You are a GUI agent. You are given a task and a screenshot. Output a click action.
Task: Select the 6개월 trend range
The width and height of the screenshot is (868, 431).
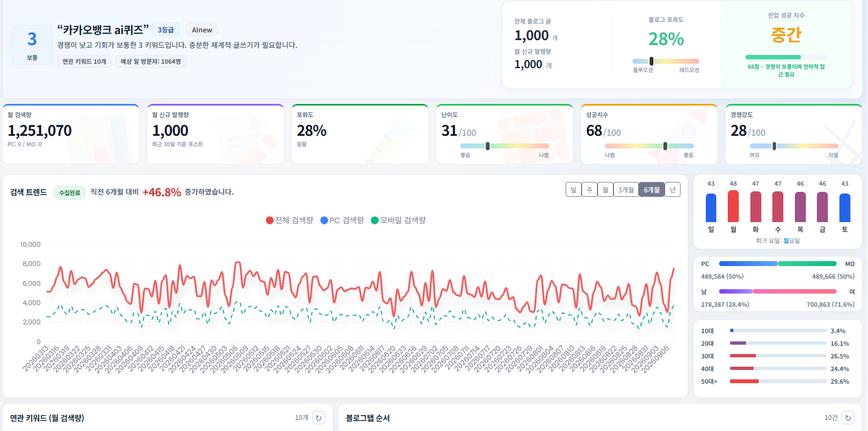pos(652,190)
